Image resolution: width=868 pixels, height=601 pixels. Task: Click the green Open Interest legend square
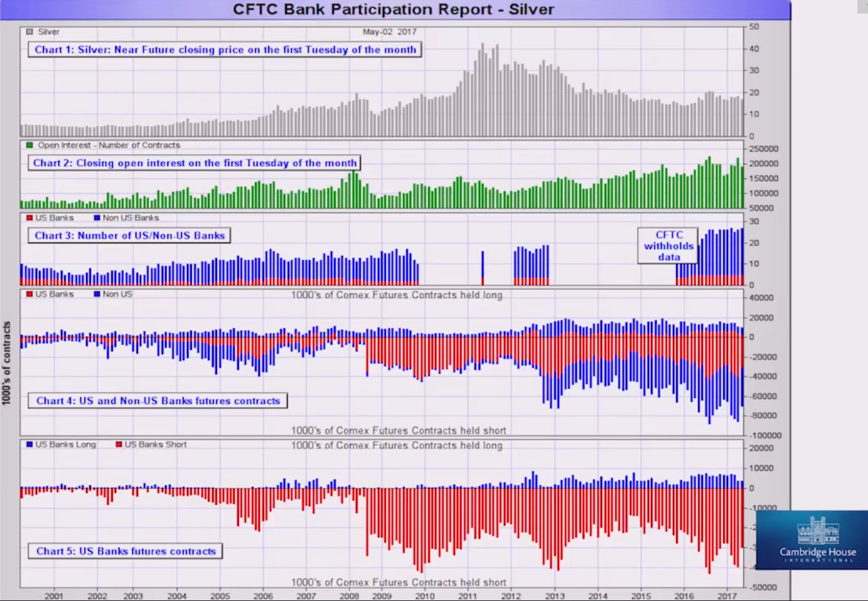[30, 145]
